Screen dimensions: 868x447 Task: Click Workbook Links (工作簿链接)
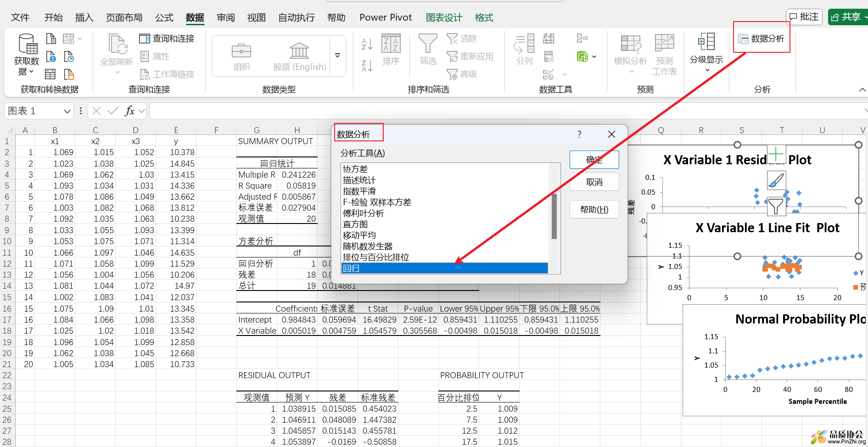coord(167,74)
